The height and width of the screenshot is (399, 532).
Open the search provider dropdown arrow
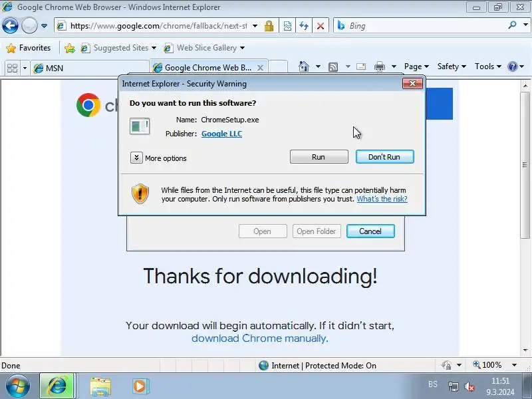click(525, 25)
